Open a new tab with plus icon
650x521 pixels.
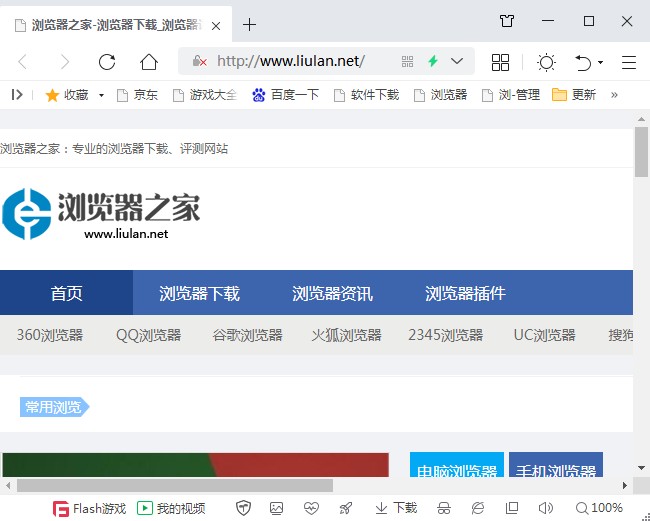[x=249, y=25]
